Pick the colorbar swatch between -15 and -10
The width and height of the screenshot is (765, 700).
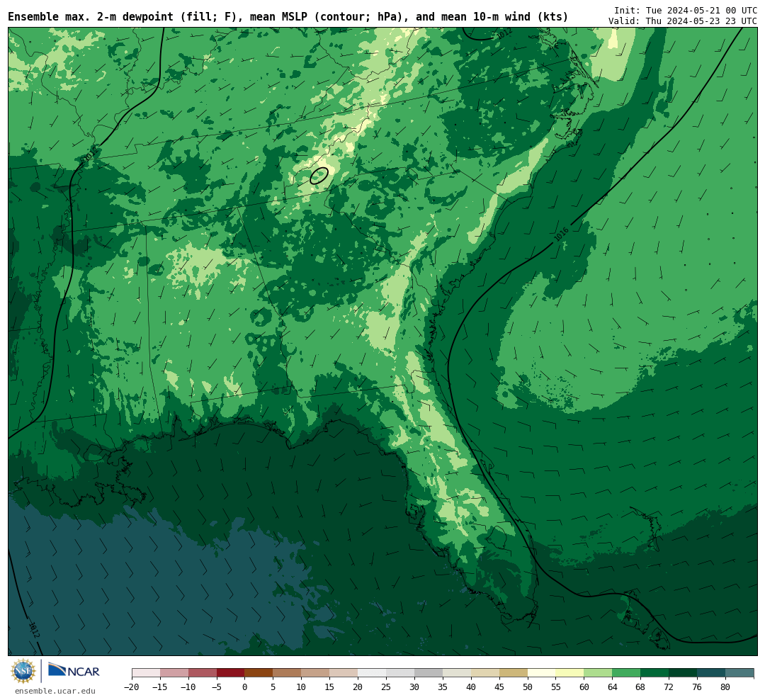pyautogui.click(x=174, y=673)
